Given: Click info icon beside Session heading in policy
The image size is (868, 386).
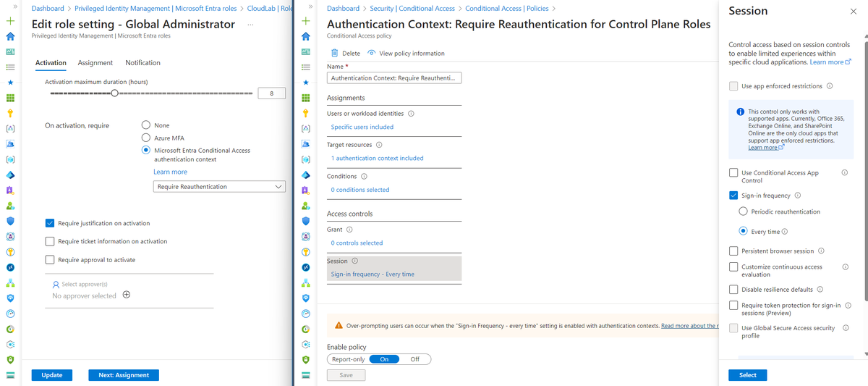Looking at the screenshot, I should [354, 261].
